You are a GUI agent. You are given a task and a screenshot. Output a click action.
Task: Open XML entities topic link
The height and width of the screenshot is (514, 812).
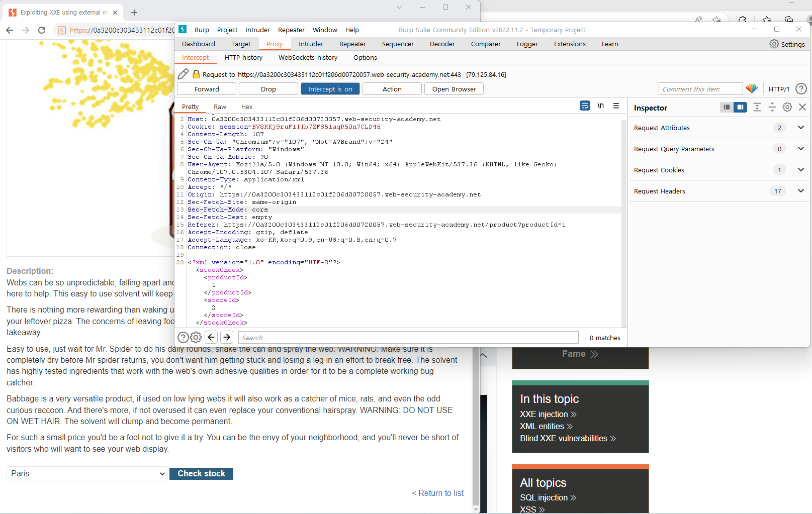click(x=546, y=426)
